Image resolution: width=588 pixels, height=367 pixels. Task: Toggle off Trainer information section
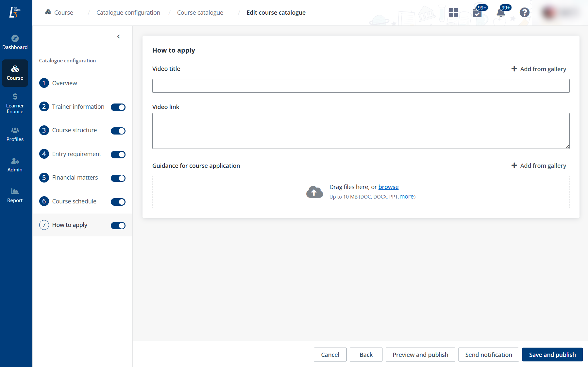[118, 107]
